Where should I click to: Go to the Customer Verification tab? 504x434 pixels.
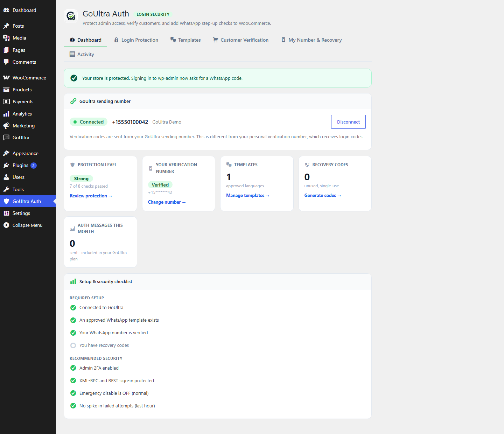[x=241, y=40]
